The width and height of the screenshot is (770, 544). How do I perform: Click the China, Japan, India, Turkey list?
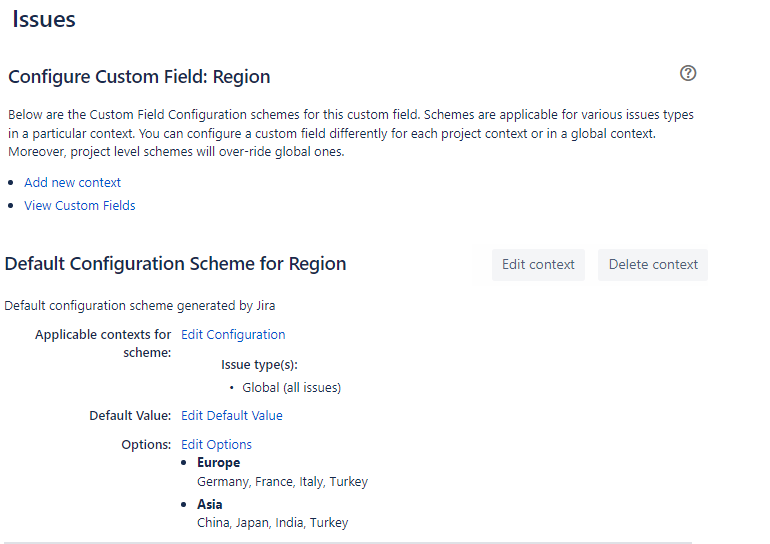pos(272,523)
